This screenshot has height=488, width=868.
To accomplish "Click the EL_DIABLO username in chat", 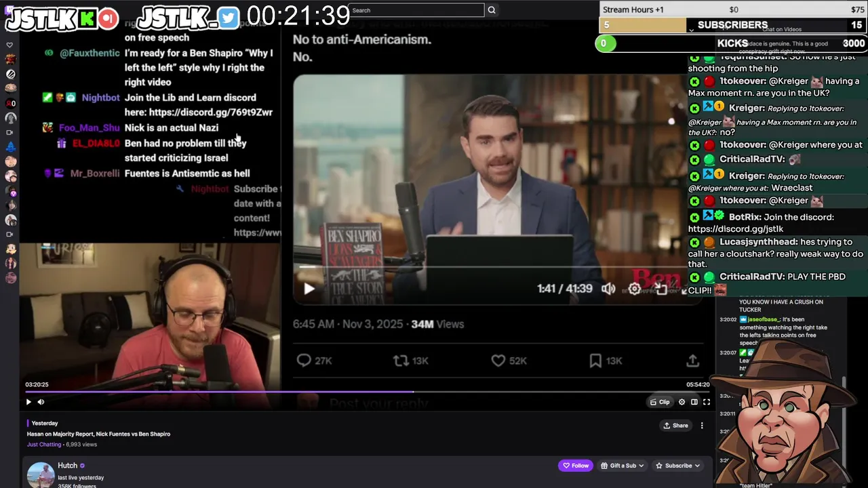I will point(96,143).
